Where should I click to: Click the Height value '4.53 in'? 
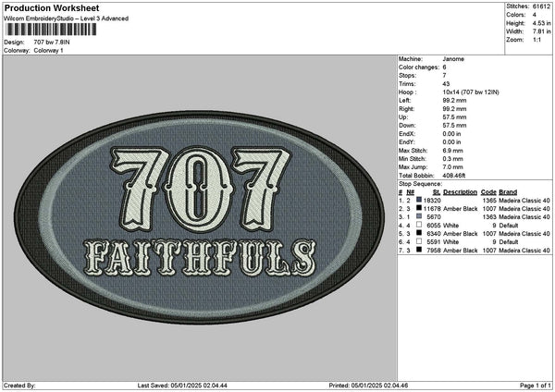[541, 23]
